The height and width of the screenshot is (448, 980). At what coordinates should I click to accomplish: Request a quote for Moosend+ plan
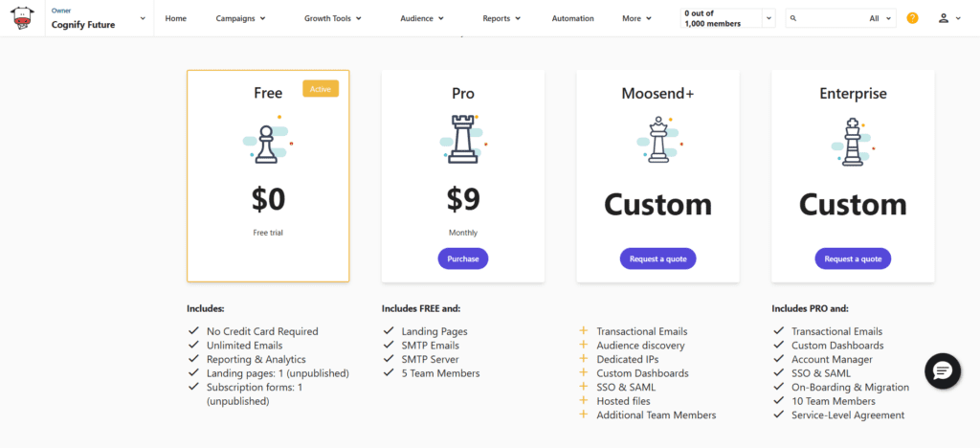pyautogui.click(x=657, y=258)
